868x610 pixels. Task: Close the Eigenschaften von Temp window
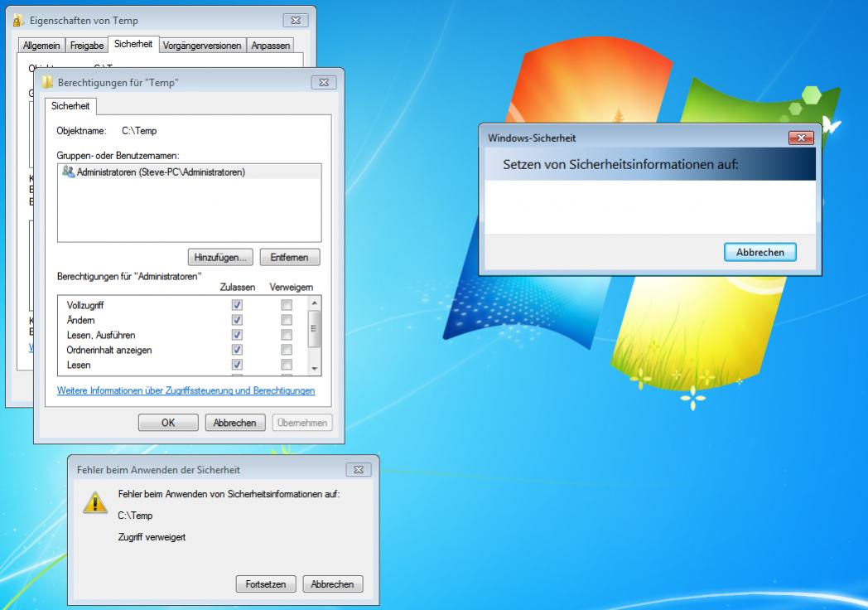(x=296, y=21)
